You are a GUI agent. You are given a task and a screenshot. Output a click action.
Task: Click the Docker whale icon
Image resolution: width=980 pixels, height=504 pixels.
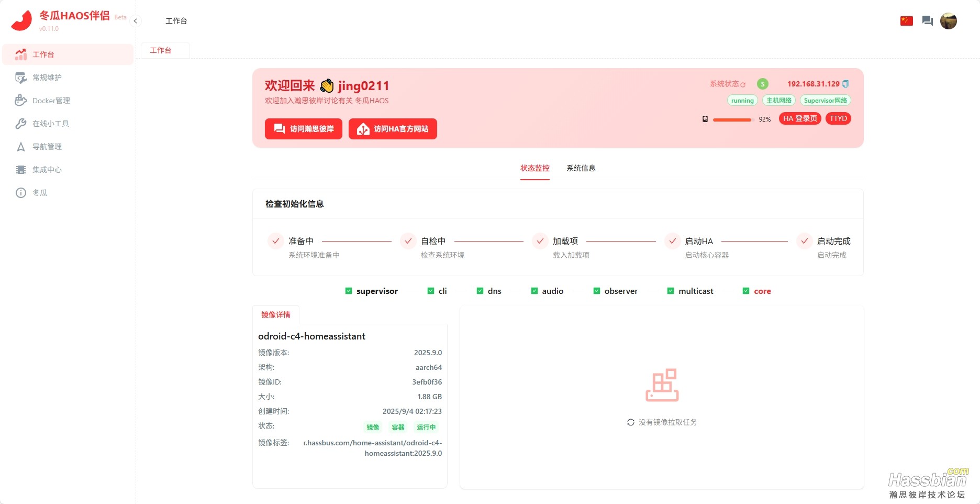[x=21, y=101]
